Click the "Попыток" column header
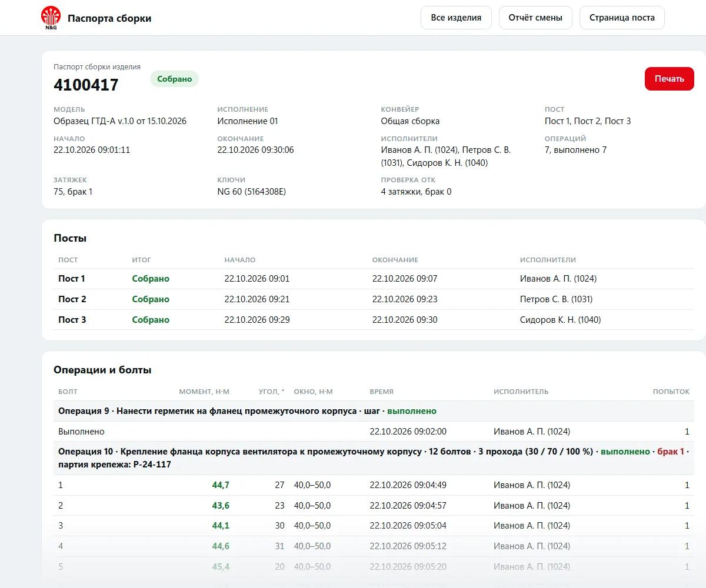The height and width of the screenshot is (588, 706). click(671, 392)
